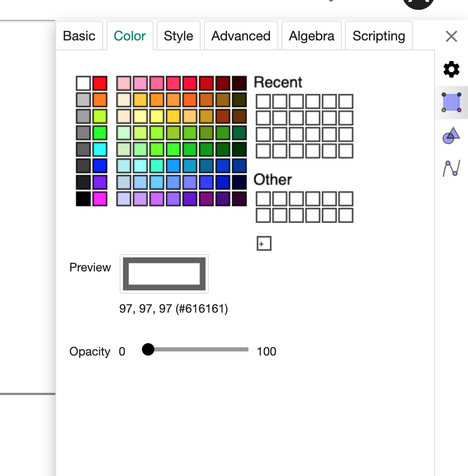
Task: Open the settings gear icon
Action: 451,69
